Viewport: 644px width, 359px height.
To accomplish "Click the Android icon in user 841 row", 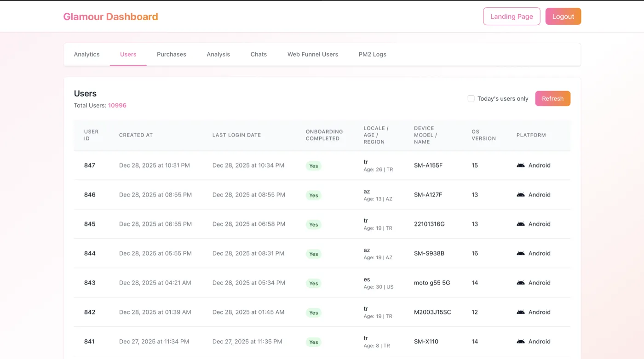I will coord(521,342).
